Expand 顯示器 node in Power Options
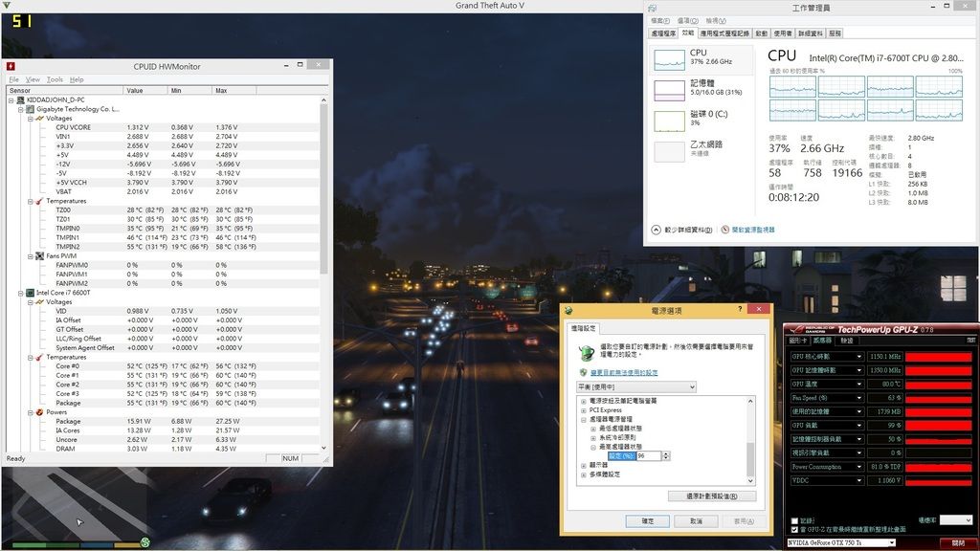980x551 pixels. pos(584,466)
